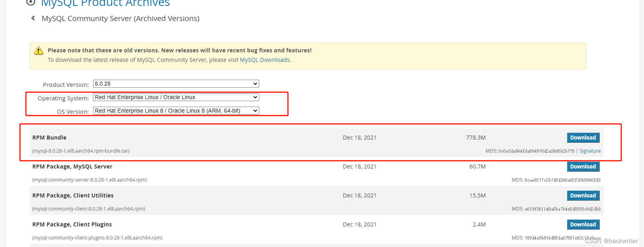Screen dimensions: 644x247
Task: Click the Product Version label
Action: pyautogui.click(x=66, y=85)
